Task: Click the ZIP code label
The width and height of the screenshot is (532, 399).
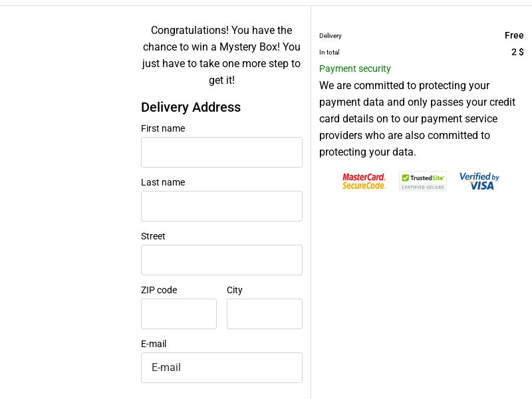Action: click(159, 290)
